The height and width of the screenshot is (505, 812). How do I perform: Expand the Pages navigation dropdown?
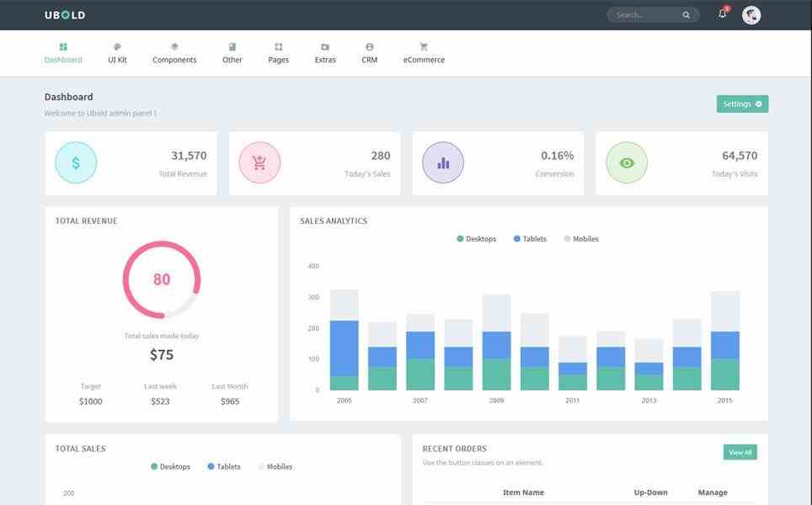[x=278, y=53]
